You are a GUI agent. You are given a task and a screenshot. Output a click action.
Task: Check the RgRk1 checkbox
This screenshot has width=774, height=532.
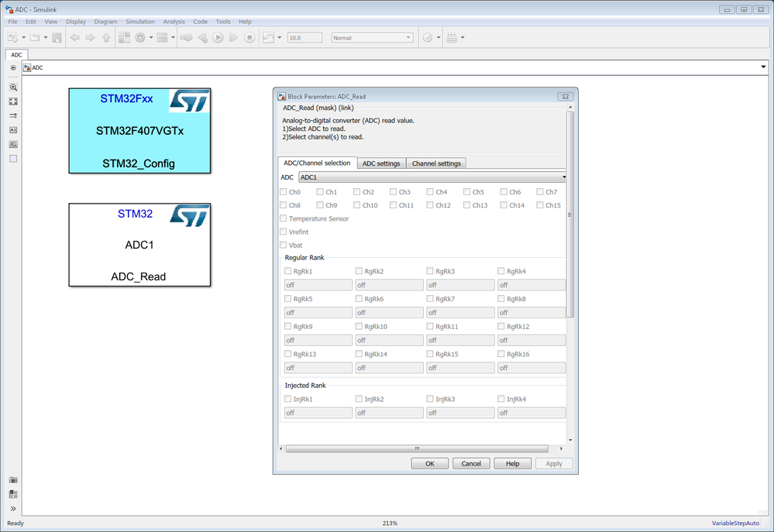(x=287, y=271)
